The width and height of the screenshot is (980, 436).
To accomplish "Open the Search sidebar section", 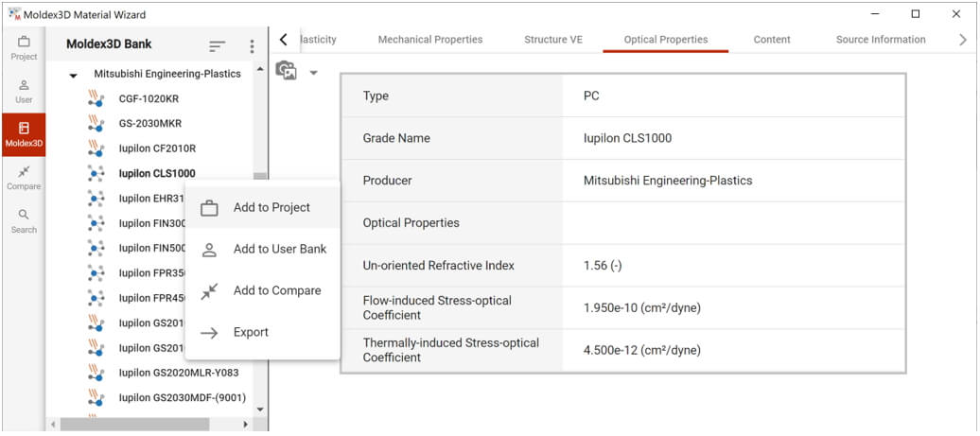I will (x=24, y=221).
